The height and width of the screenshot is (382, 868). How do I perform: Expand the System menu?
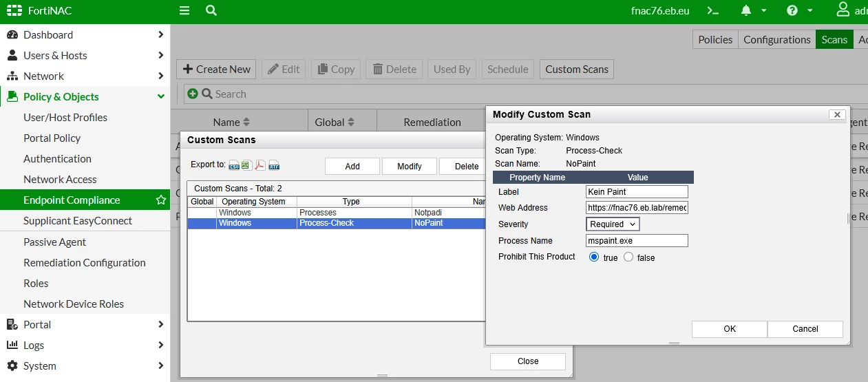click(160, 365)
